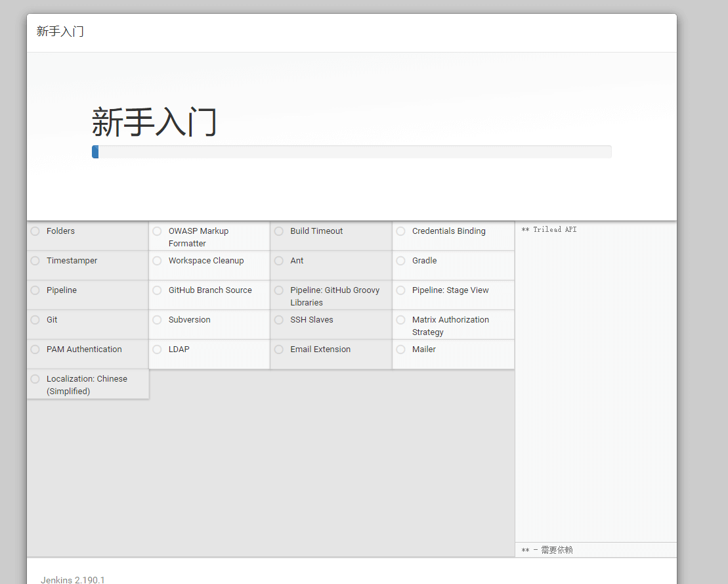Click the Trilead API log entry

click(549, 230)
